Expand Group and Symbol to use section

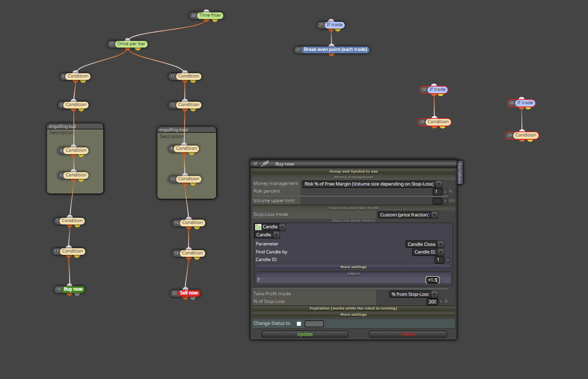click(x=353, y=171)
